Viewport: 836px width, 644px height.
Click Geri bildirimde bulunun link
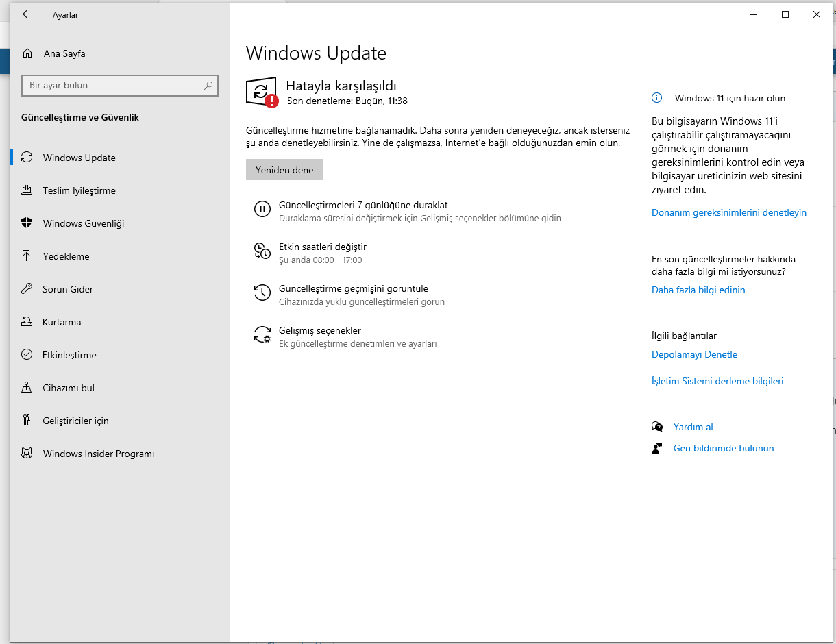coord(724,448)
